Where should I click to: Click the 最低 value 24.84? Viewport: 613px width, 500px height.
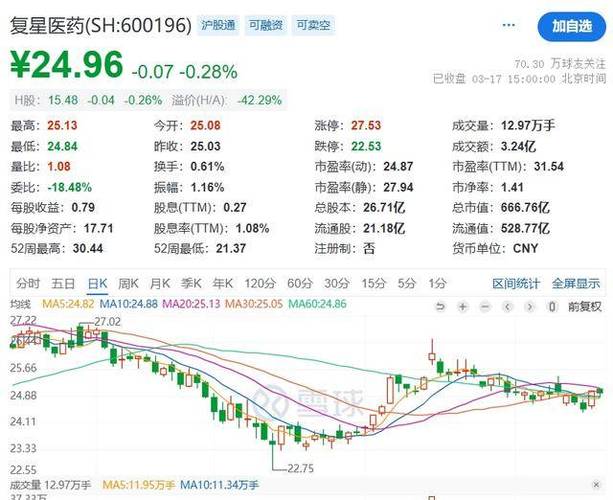coord(63,146)
